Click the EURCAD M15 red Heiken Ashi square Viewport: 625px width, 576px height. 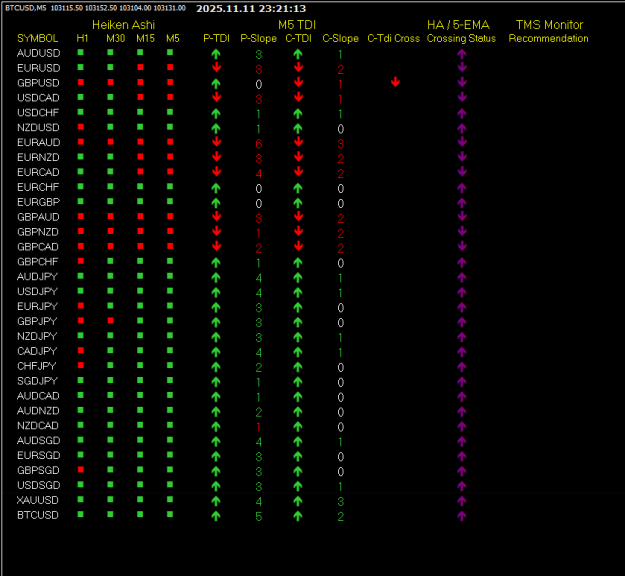[140, 172]
